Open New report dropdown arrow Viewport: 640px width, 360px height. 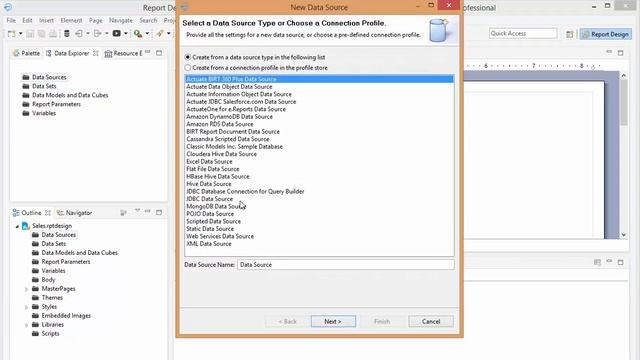[20, 34]
